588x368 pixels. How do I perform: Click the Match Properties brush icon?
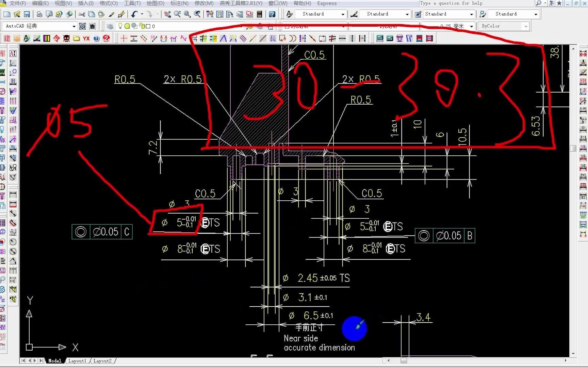pos(111,14)
